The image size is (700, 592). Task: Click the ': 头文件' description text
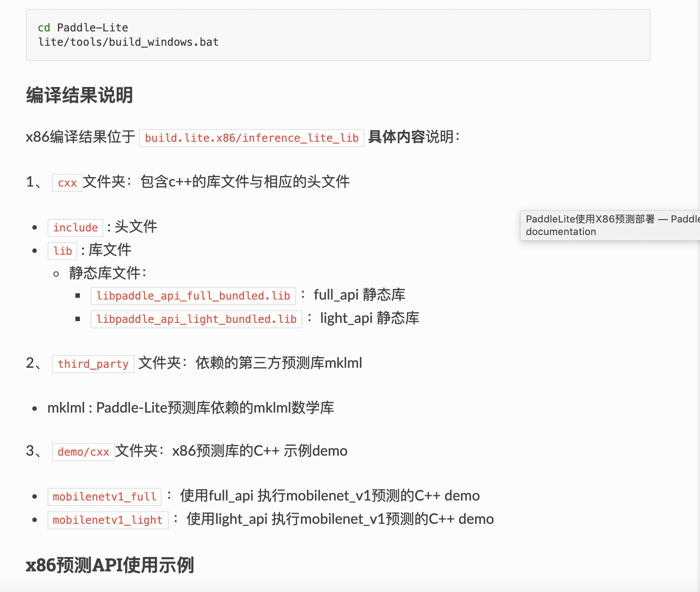pos(132,226)
